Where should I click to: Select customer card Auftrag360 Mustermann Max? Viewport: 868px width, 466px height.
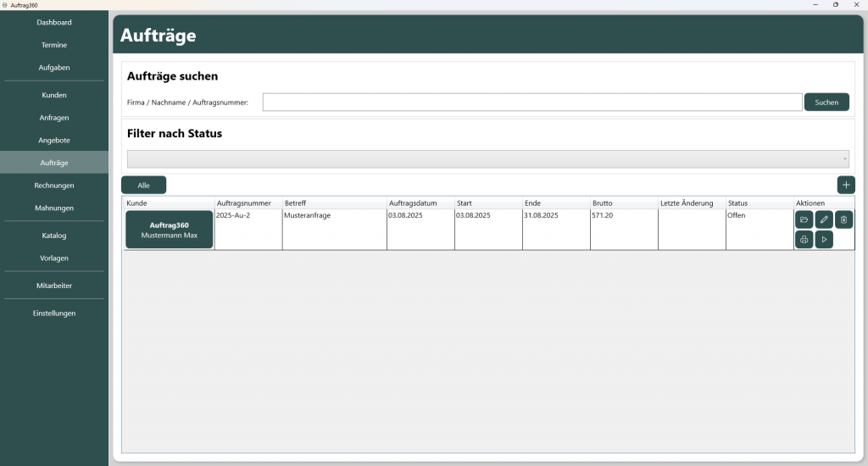click(169, 230)
